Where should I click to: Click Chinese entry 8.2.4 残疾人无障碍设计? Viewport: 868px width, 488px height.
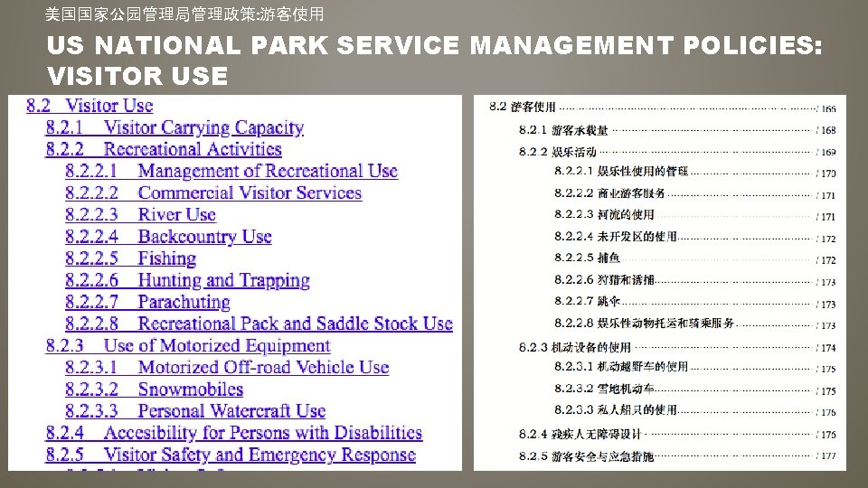point(580,435)
